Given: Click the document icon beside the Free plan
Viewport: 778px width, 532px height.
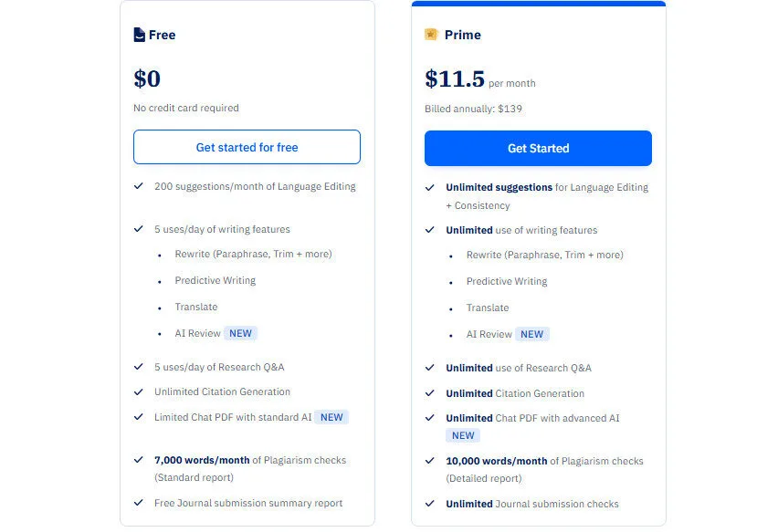Looking at the screenshot, I should [140, 35].
